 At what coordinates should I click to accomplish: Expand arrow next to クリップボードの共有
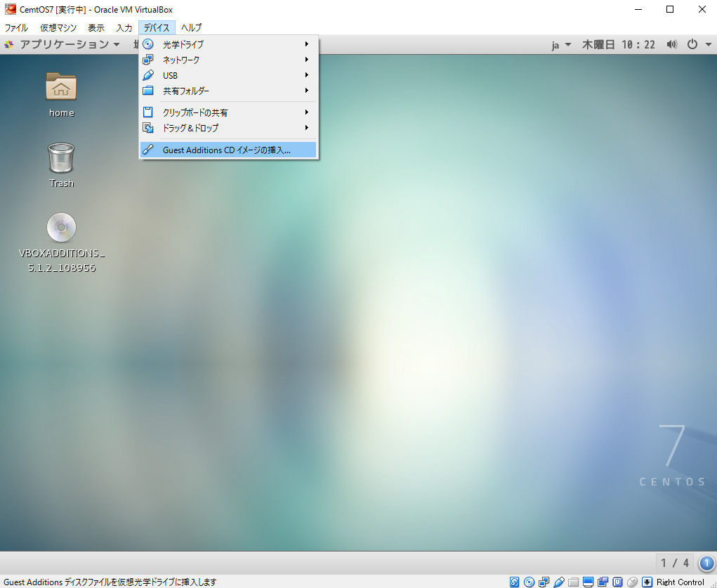307,112
